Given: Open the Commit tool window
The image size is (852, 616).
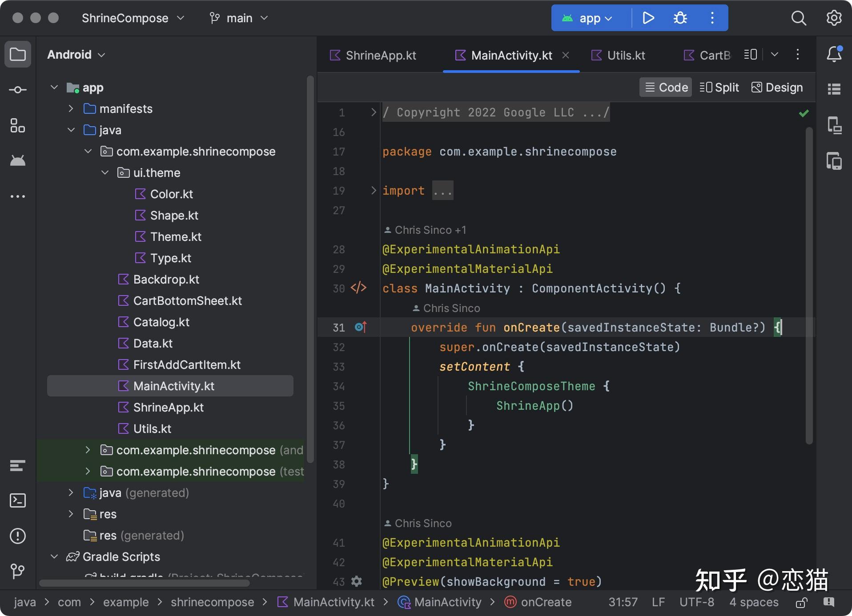Looking at the screenshot, I should 18,89.
